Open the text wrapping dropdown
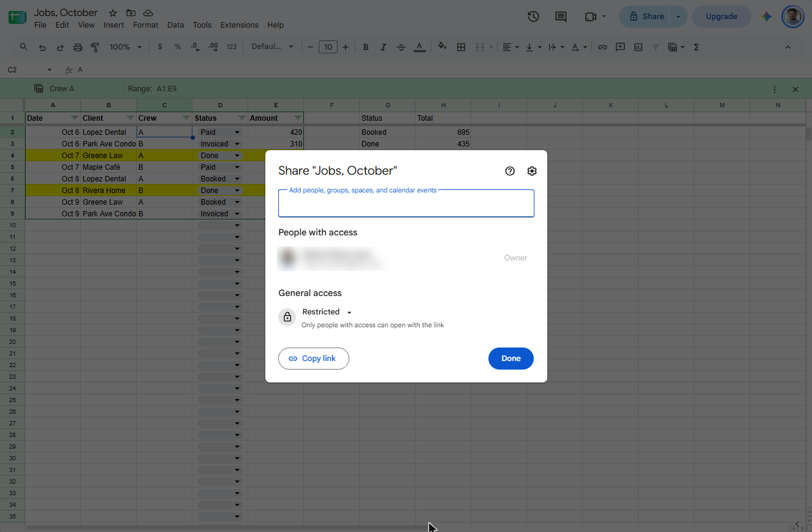This screenshot has height=532, width=812. click(x=556, y=47)
